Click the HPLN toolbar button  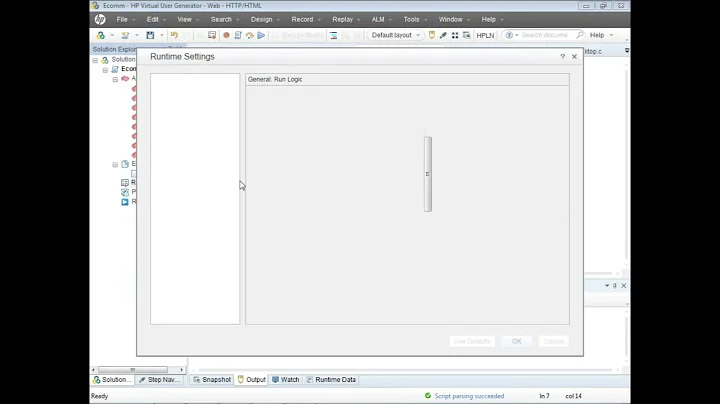pyautogui.click(x=485, y=35)
